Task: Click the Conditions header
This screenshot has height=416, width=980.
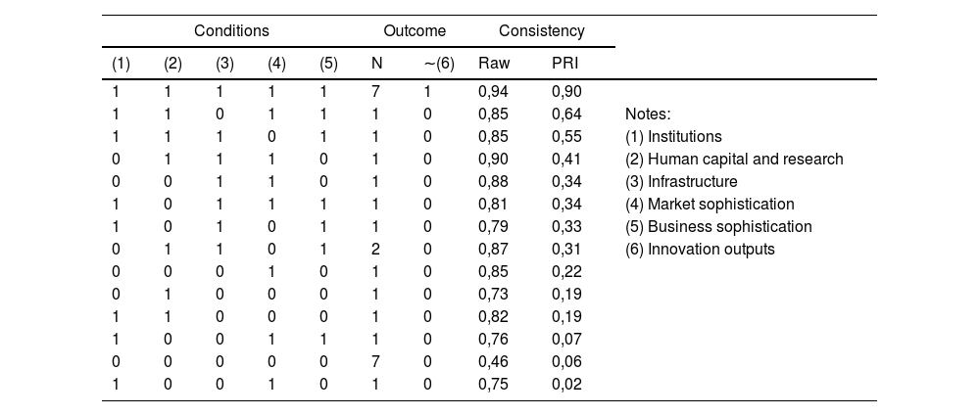Action: (231, 31)
